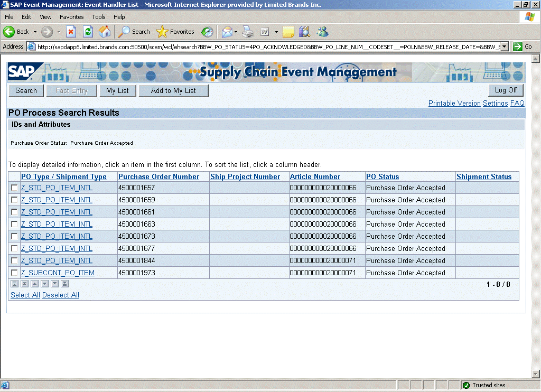Sort by Article Number column header
Viewport: 541px width, 392px height.
tap(315, 176)
